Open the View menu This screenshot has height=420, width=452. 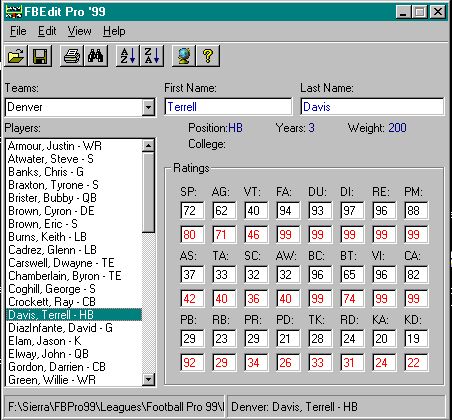tap(79, 31)
